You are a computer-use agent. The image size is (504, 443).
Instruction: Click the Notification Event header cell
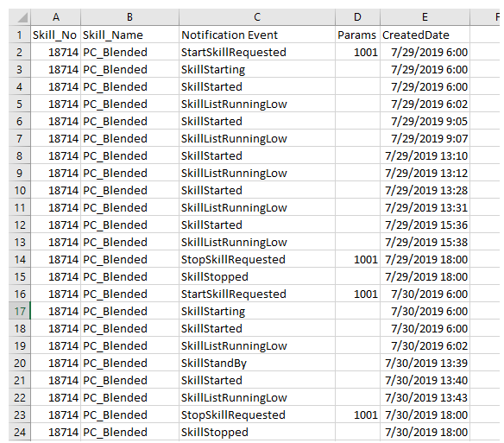257,35
